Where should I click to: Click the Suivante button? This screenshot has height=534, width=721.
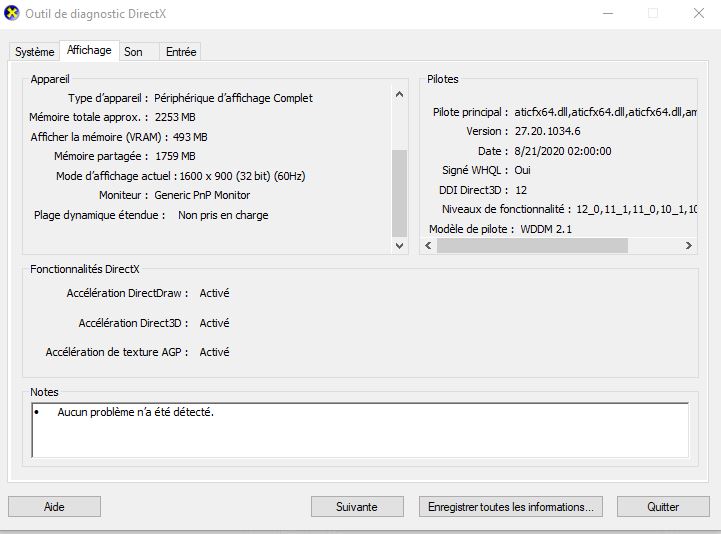click(357, 506)
